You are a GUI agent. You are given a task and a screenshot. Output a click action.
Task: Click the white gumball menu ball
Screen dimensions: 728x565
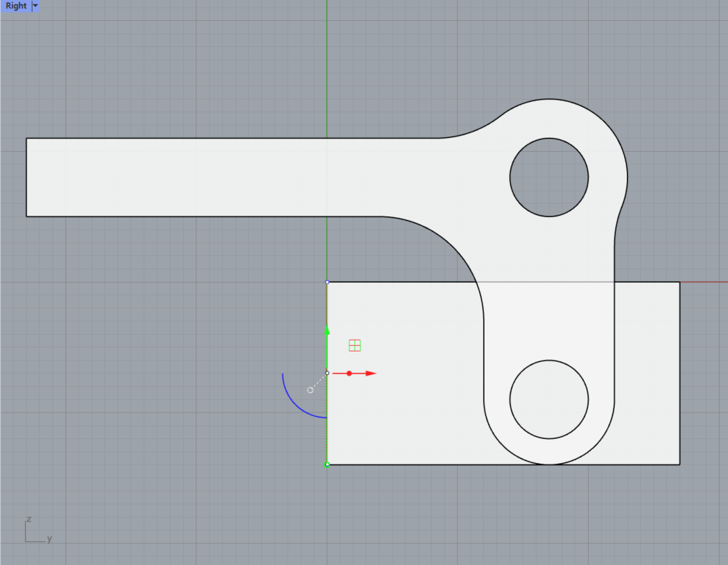point(310,390)
